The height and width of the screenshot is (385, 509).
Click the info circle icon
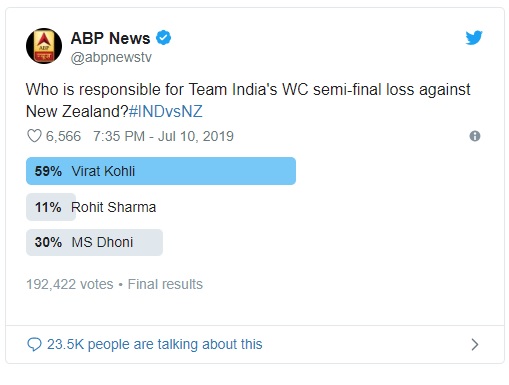(475, 136)
